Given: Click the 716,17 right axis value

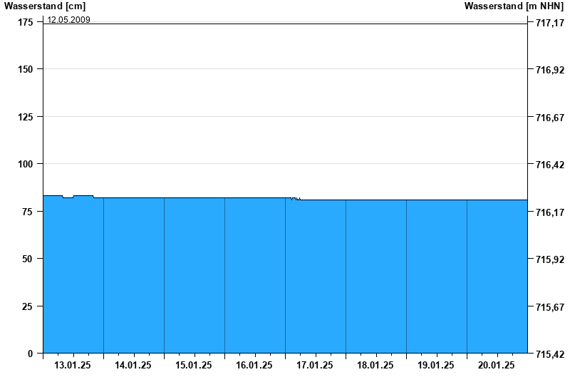Looking at the screenshot, I should (x=549, y=212).
